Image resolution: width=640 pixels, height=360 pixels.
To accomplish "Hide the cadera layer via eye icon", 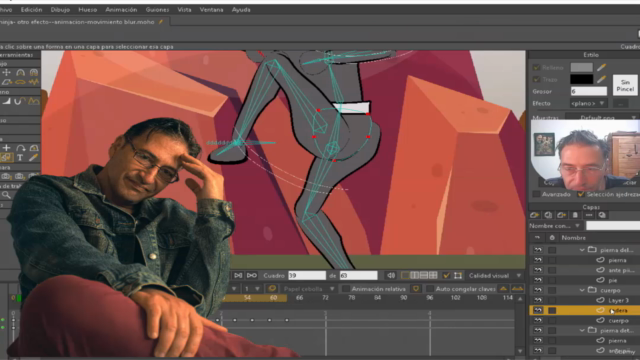I will [x=538, y=310].
